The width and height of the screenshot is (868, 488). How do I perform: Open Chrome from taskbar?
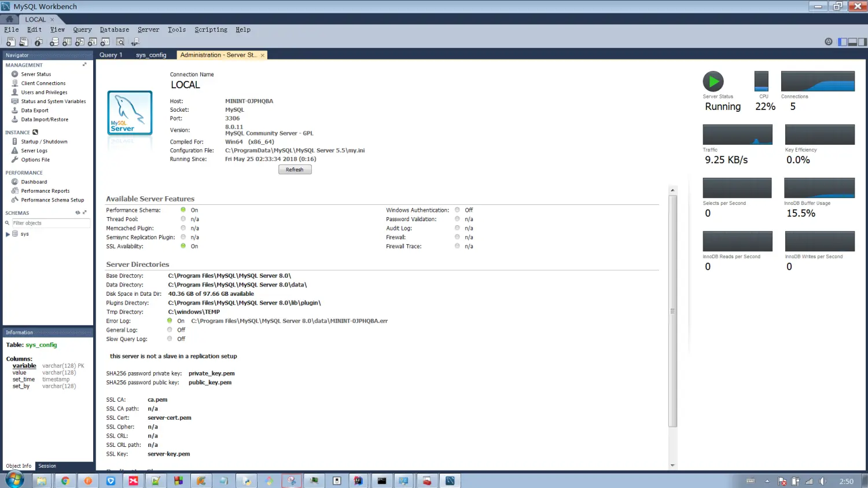click(x=65, y=480)
